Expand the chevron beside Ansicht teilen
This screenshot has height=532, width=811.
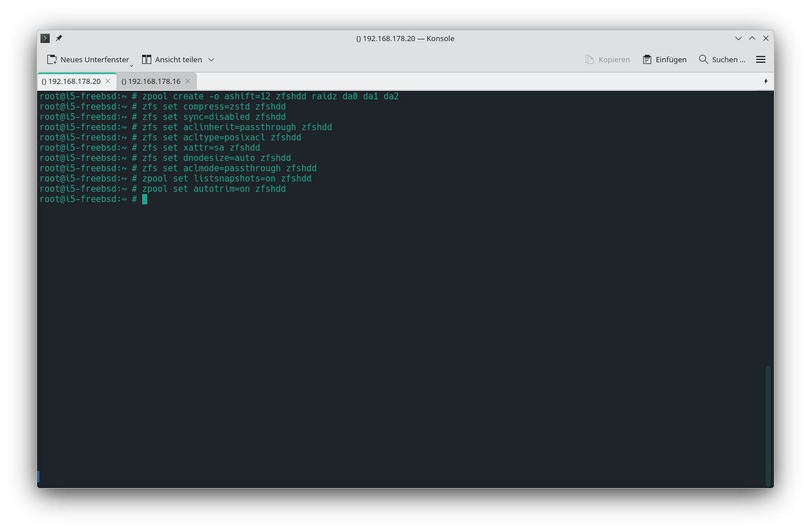coord(211,59)
